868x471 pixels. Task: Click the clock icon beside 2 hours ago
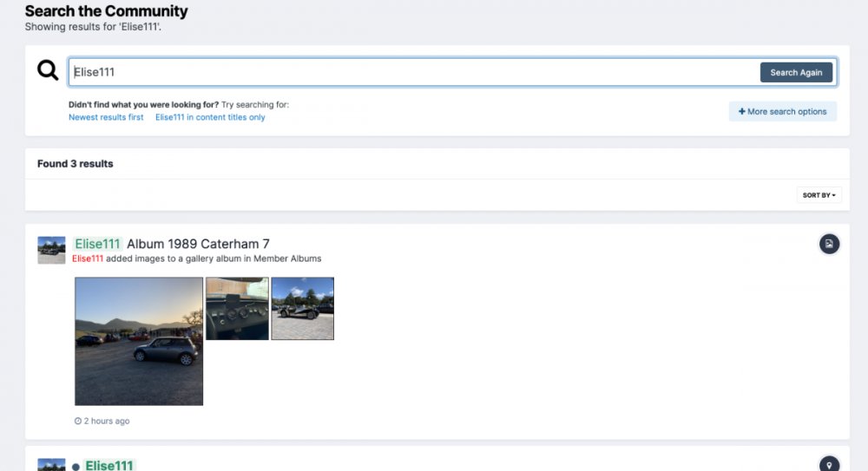point(78,422)
